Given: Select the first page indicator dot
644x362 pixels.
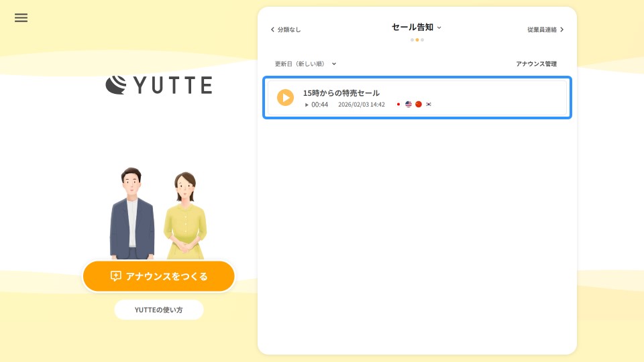Looking at the screenshot, I should (412, 40).
